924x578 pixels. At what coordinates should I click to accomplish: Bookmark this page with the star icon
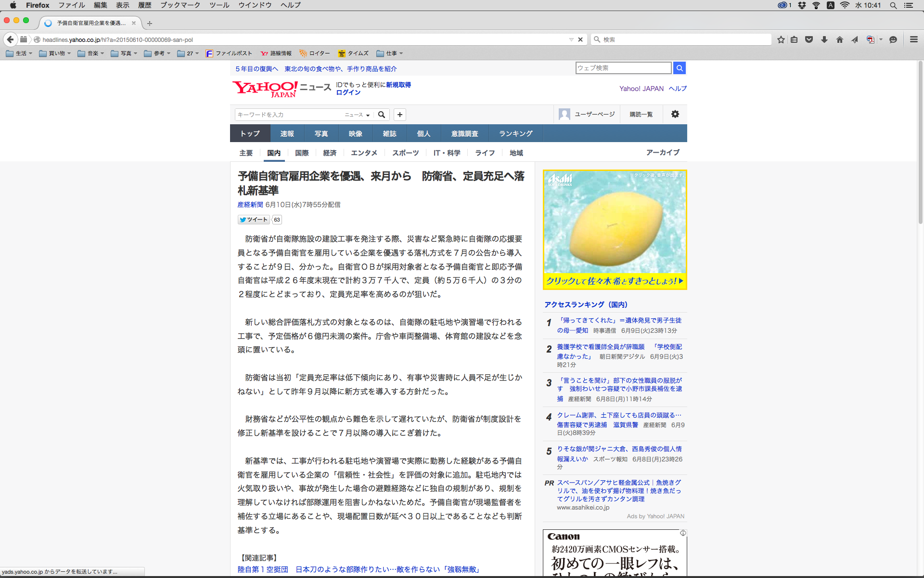click(781, 39)
